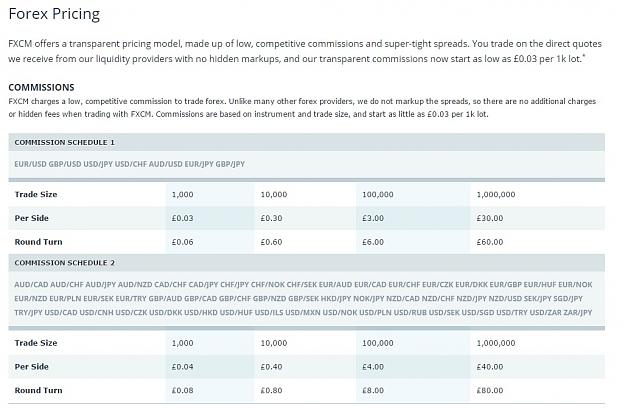Select the £4.00 Per Side cell
The height and width of the screenshot is (409, 625).
[x=373, y=367]
